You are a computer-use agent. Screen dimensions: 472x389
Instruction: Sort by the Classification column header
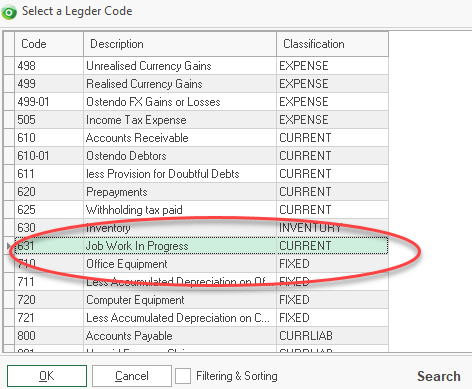[x=332, y=44]
